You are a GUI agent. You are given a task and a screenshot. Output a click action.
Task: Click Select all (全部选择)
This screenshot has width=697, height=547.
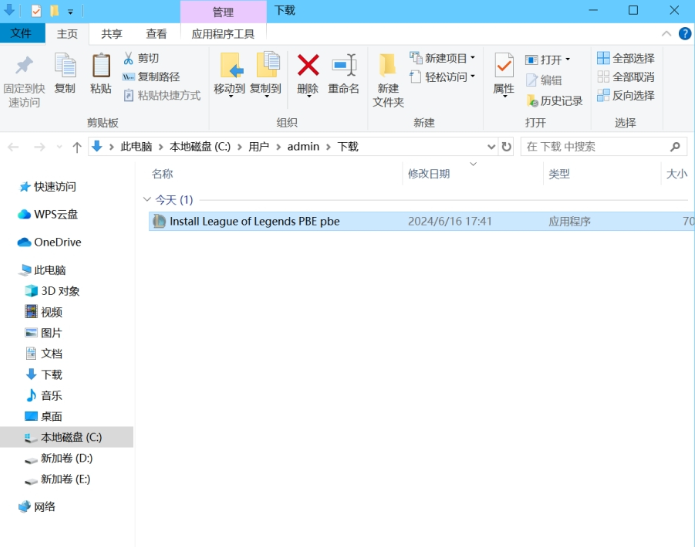(x=625, y=58)
